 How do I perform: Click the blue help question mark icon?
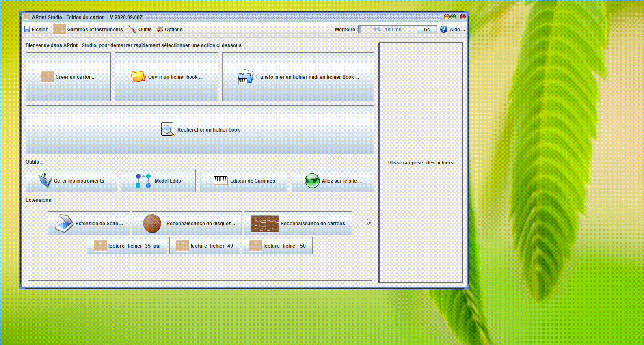pyautogui.click(x=444, y=29)
